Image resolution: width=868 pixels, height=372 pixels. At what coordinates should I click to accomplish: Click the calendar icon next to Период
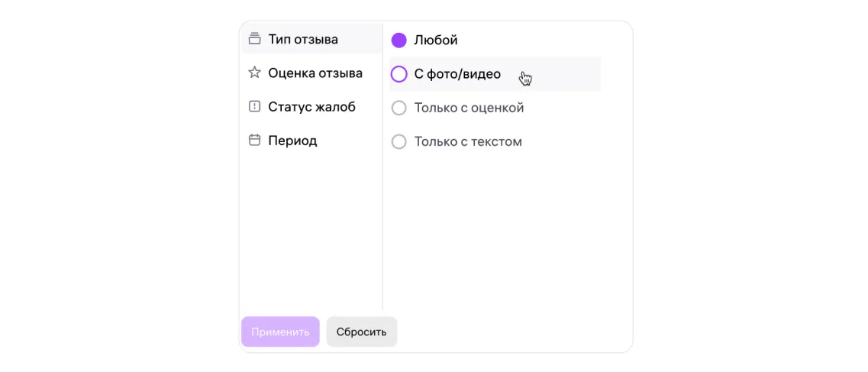click(x=255, y=141)
